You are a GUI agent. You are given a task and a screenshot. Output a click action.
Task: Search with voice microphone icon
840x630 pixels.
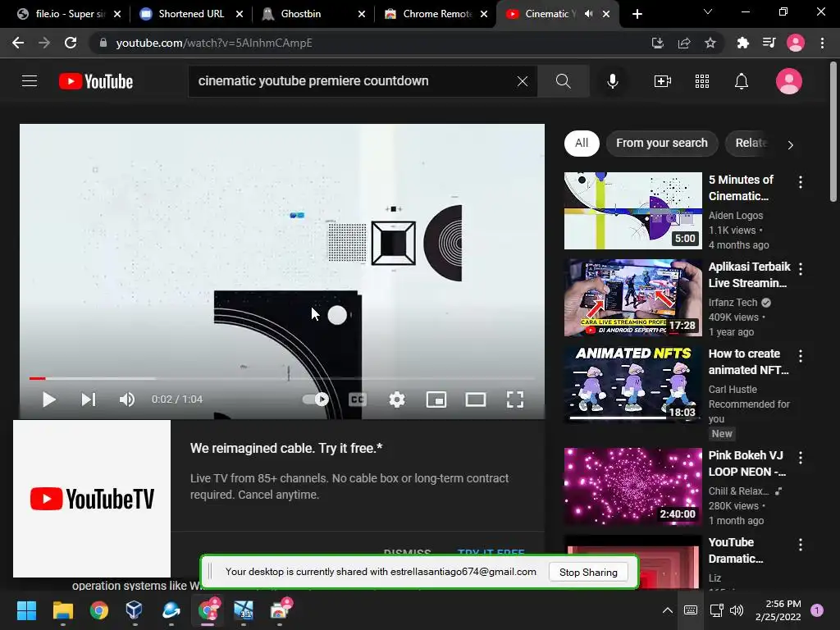click(x=613, y=81)
